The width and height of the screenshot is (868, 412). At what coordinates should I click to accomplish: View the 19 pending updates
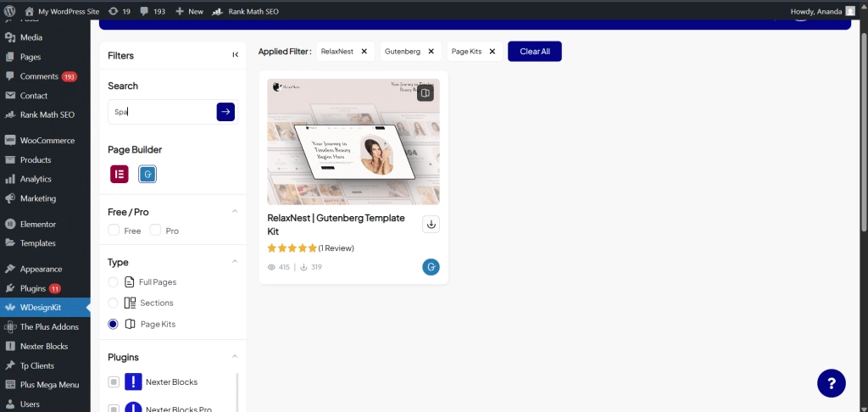[120, 11]
